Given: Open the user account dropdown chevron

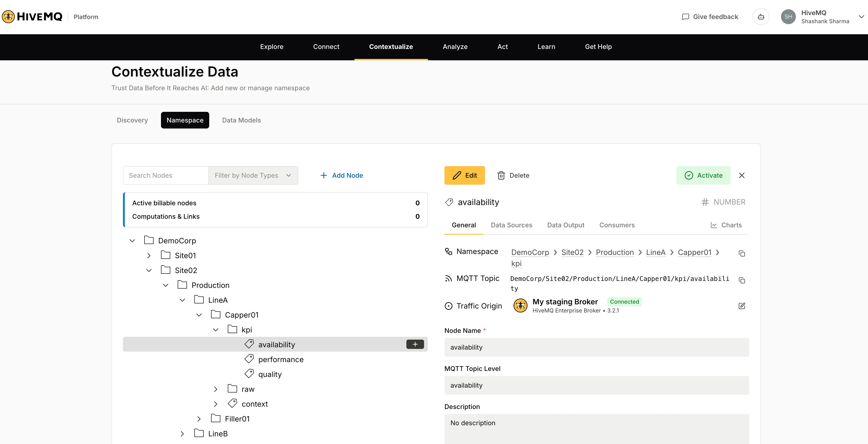Looking at the screenshot, I should click(861, 16).
